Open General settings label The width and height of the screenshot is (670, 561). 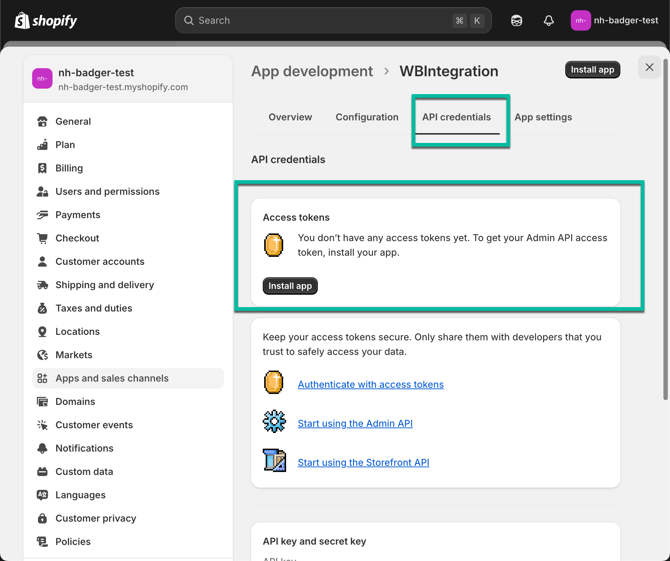point(73,121)
